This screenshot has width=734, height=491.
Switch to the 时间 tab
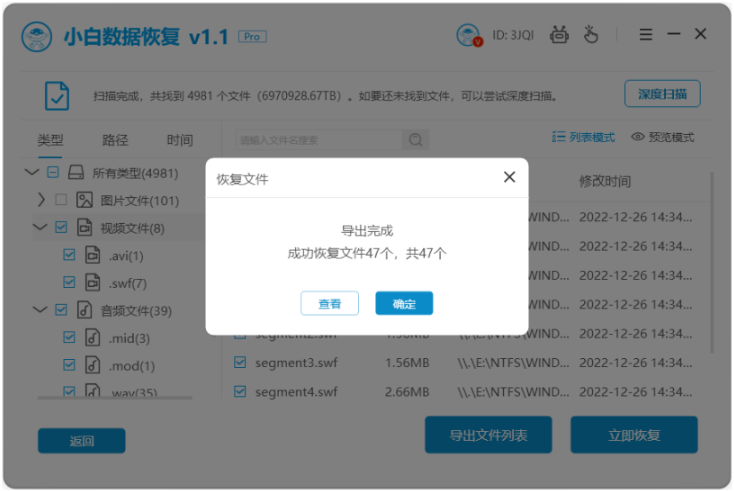(180, 140)
